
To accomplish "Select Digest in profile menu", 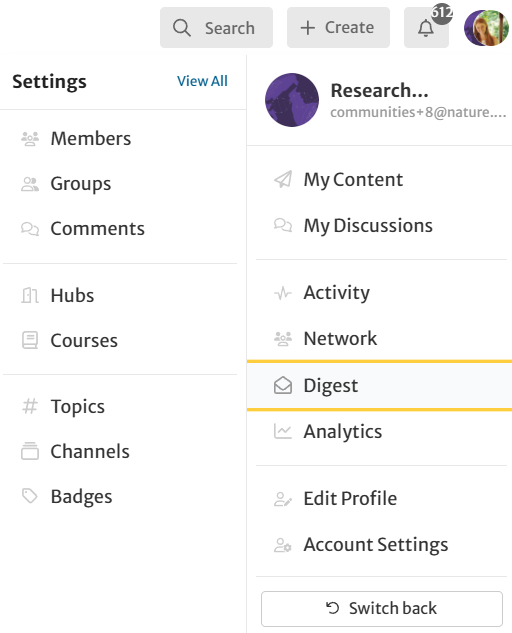I will click(x=380, y=386).
